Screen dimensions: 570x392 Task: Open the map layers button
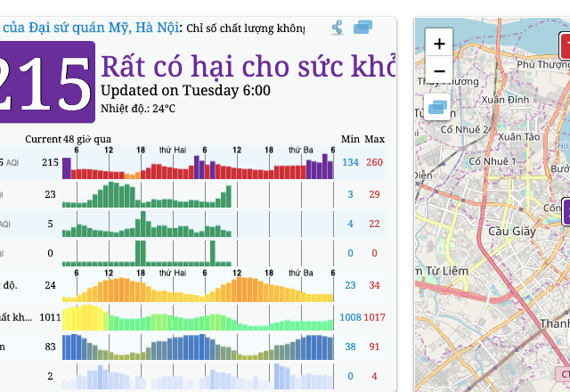tap(439, 108)
